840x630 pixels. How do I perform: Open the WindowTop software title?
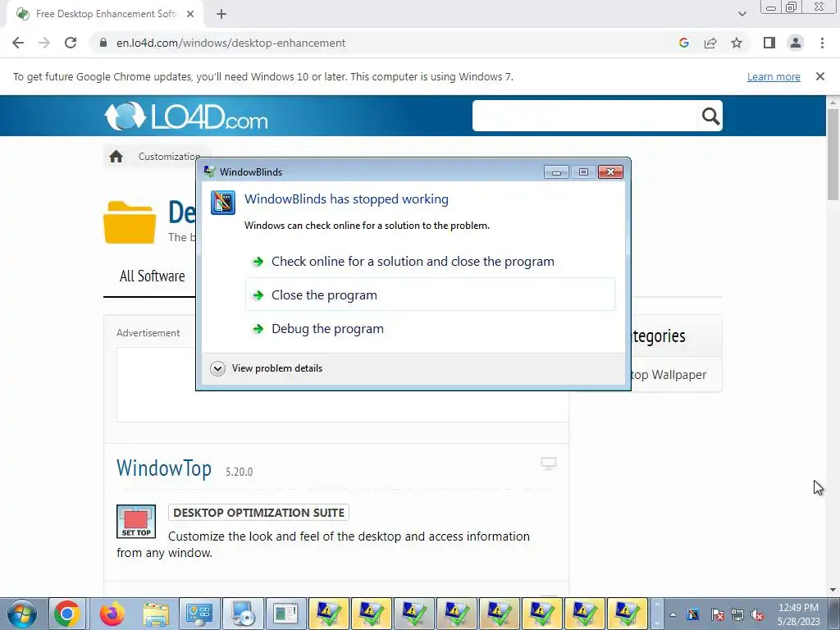coord(164,468)
